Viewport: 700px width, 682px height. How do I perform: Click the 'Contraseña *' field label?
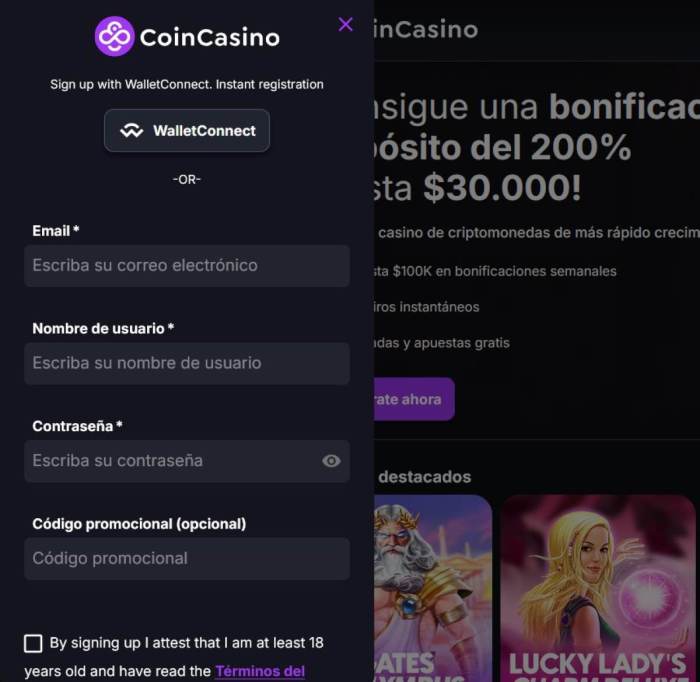tap(77, 426)
